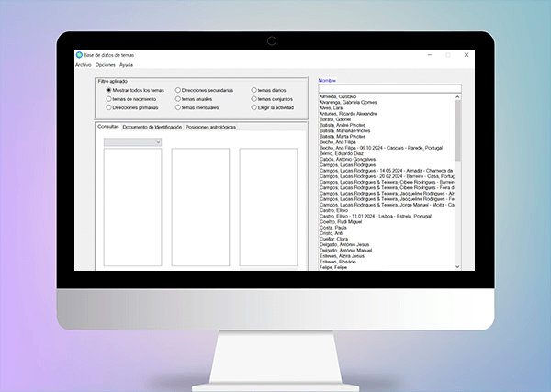Click the Nombre search field
The width and height of the screenshot is (551, 392).
click(x=389, y=88)
